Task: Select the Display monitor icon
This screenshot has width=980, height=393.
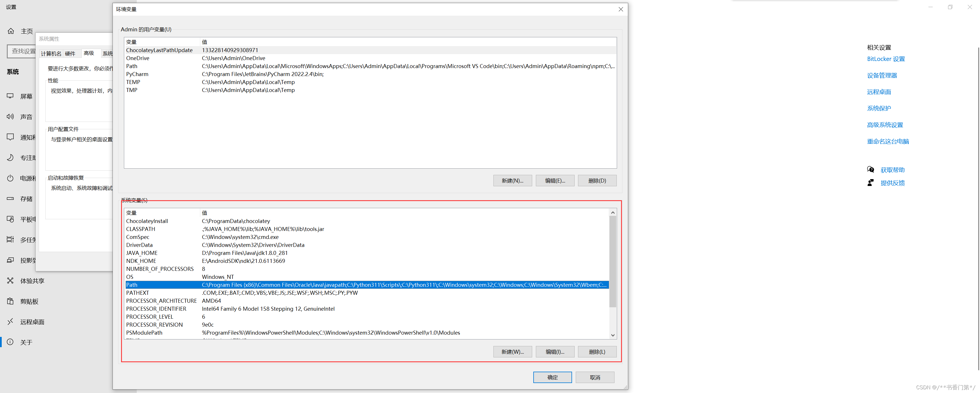Action: coord(10,96)
